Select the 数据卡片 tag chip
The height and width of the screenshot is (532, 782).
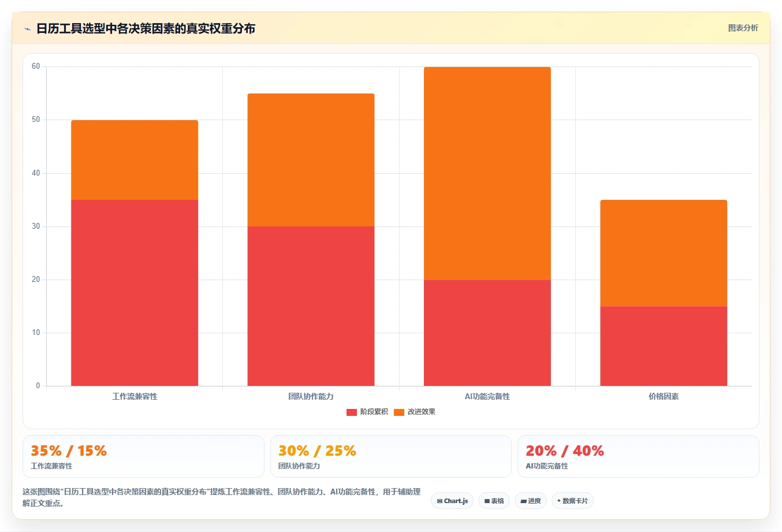572,501
